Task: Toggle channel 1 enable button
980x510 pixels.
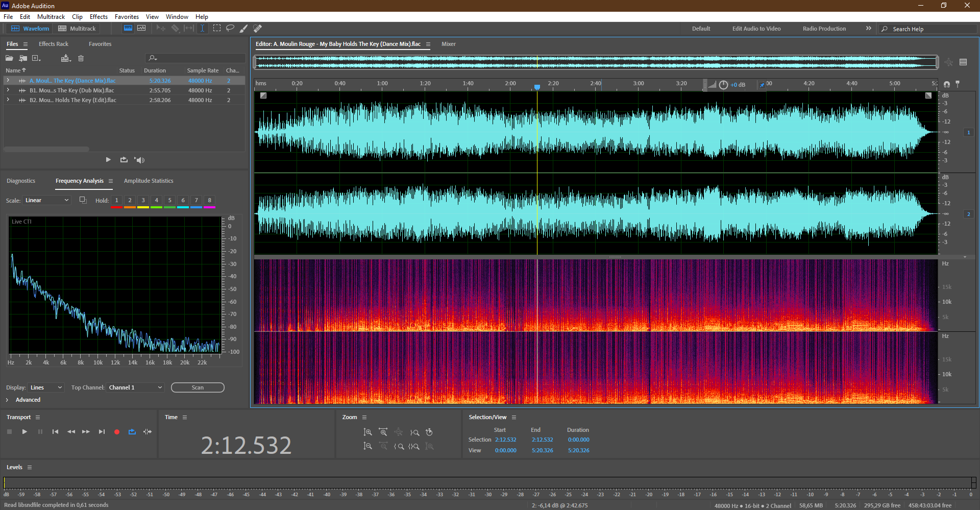Action: click(x=968, y=132)
